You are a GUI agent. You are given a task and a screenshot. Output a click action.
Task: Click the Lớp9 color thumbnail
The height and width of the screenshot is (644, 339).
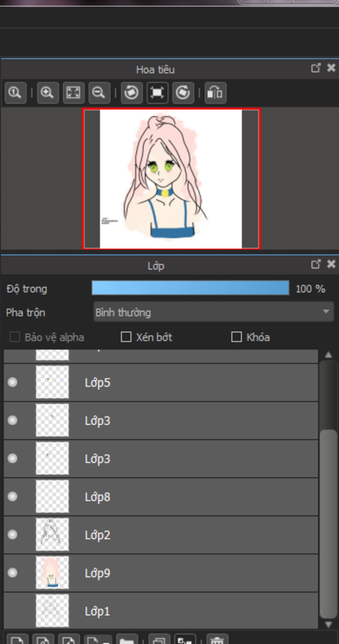[52, 573]
